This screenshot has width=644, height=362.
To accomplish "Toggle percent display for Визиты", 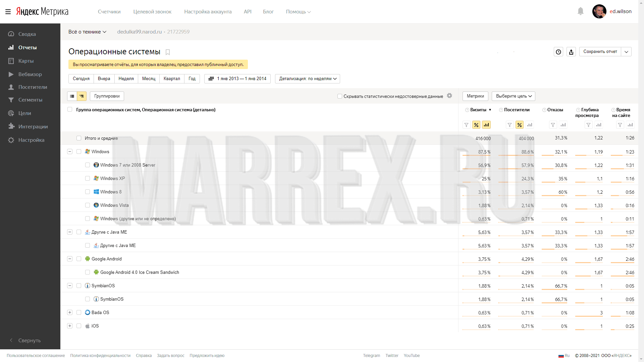I will [476, 125].
